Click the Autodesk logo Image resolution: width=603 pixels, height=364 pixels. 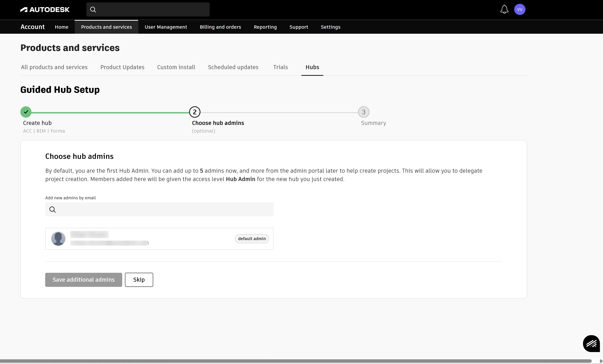point(45,10)
